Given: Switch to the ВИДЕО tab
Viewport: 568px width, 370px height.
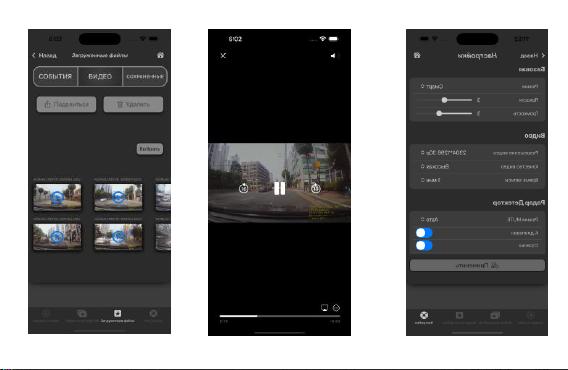Looking at the screenshot, I should pyautogui.click(x=100, y=76).
